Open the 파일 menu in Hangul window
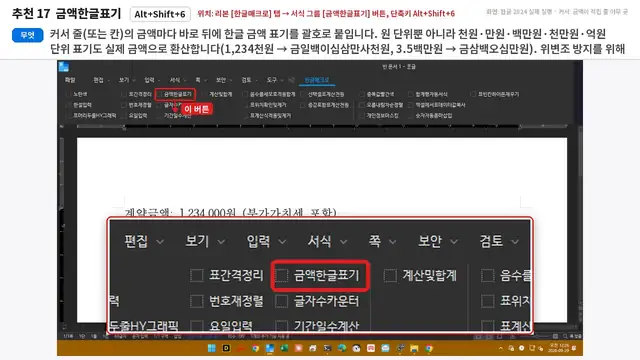 click(x=70, y=80)
